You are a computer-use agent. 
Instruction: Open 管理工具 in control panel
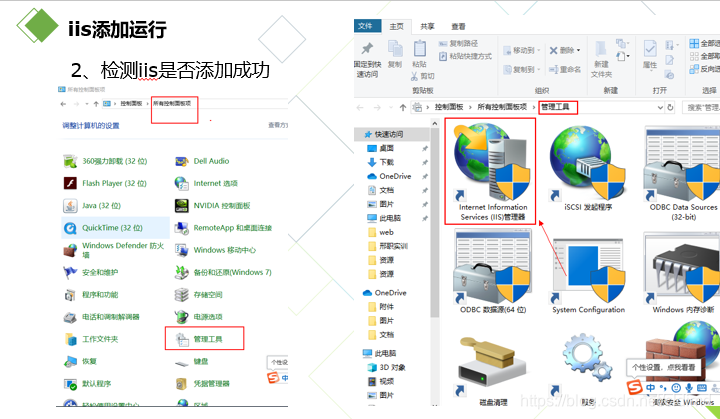pos(199,339)
